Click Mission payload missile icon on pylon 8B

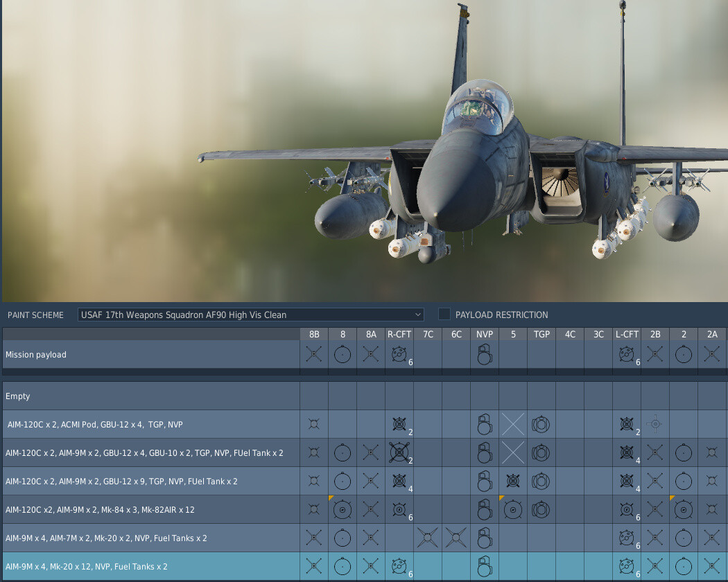click(x=314, y=354)
